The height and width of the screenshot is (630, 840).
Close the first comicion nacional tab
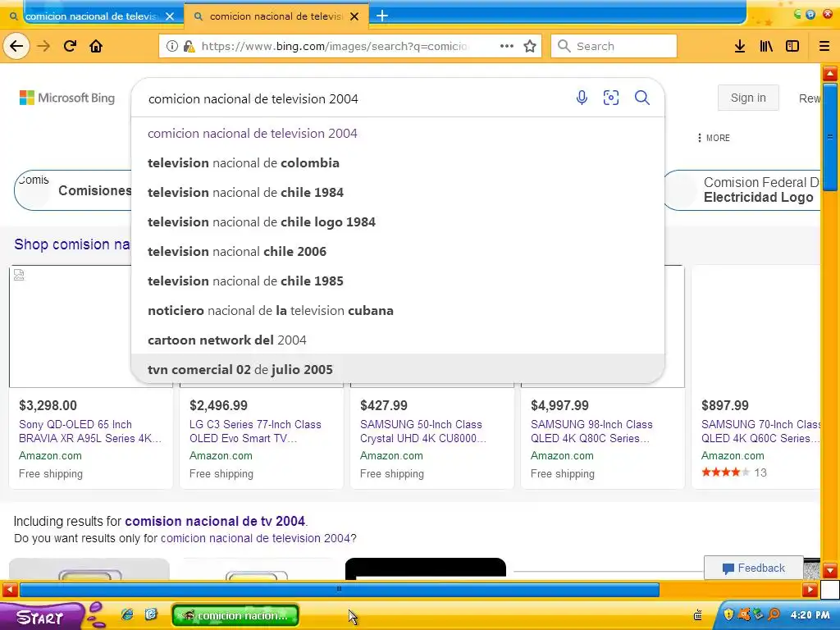tap(170, 16)
